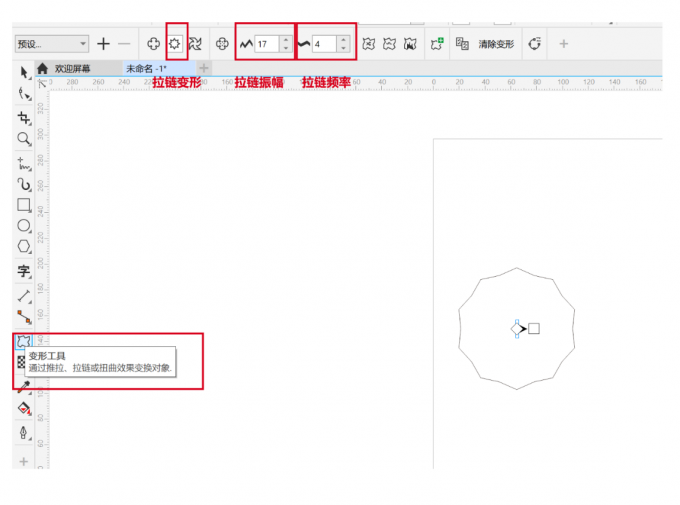Switch to the 欢迎屏幕 tab
Screen dimensions: 680x505
coord(72,69)
